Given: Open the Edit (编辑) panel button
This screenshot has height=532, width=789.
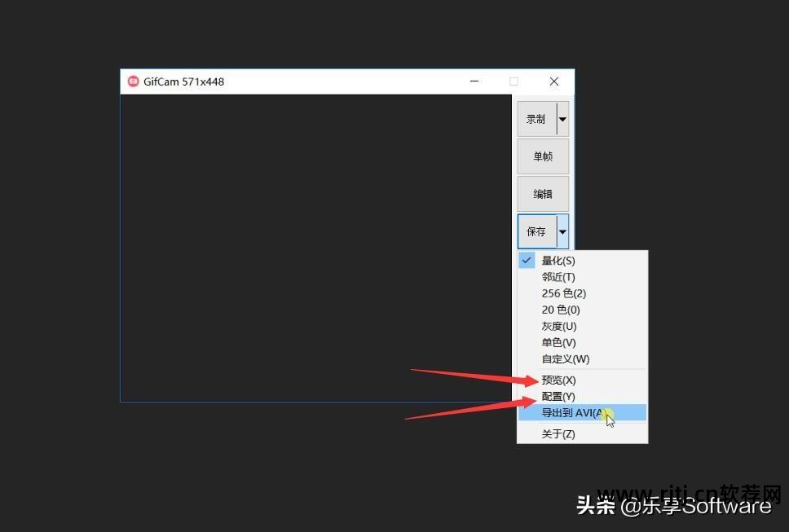Looking at the screenshot, I should click(x=542, y=193).
